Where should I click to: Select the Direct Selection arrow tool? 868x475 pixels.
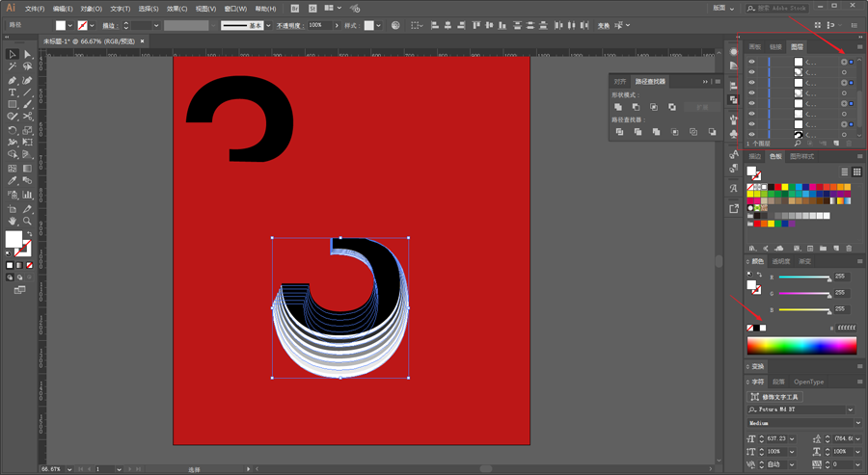(27, 54)
